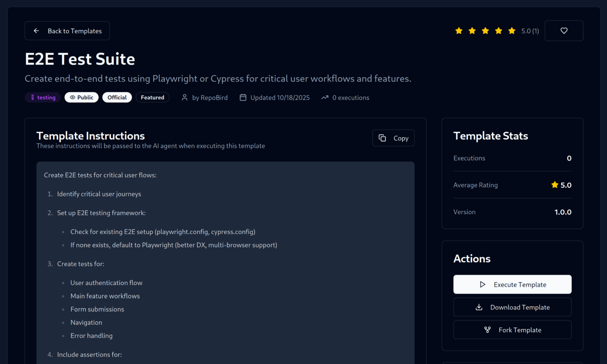Image resolution: width=607 pixels, height=364 pixels.
Task: Click the trending executions arrow icon
Action: click(325, 97)
